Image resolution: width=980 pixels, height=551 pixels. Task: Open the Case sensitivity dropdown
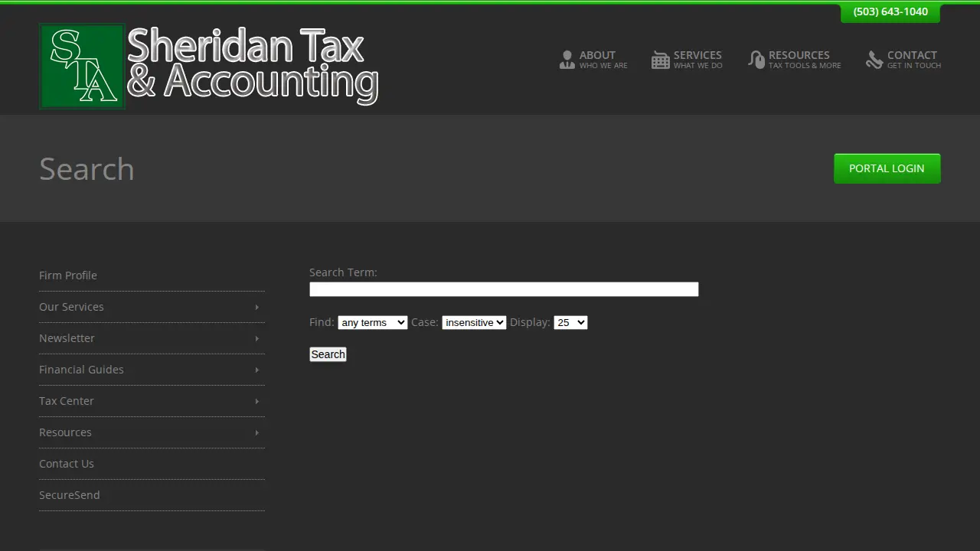[x=474, y=323]
